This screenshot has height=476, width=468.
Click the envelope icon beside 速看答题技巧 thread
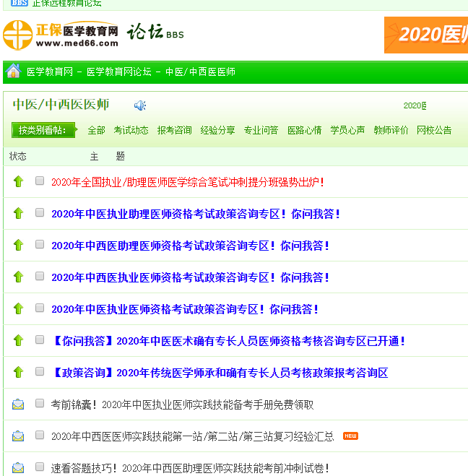tap(18, 467)
